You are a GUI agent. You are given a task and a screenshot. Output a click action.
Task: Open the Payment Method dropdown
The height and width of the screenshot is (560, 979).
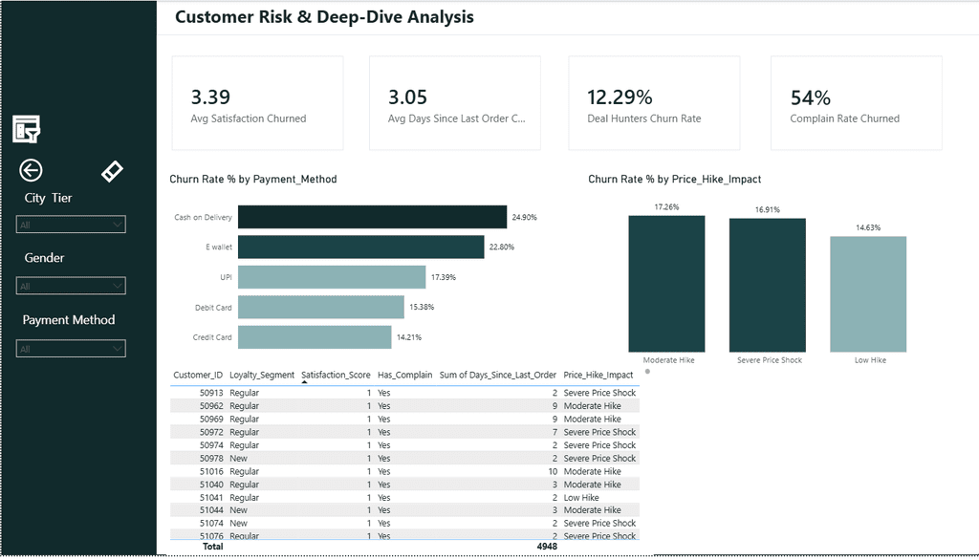(71, 349)
